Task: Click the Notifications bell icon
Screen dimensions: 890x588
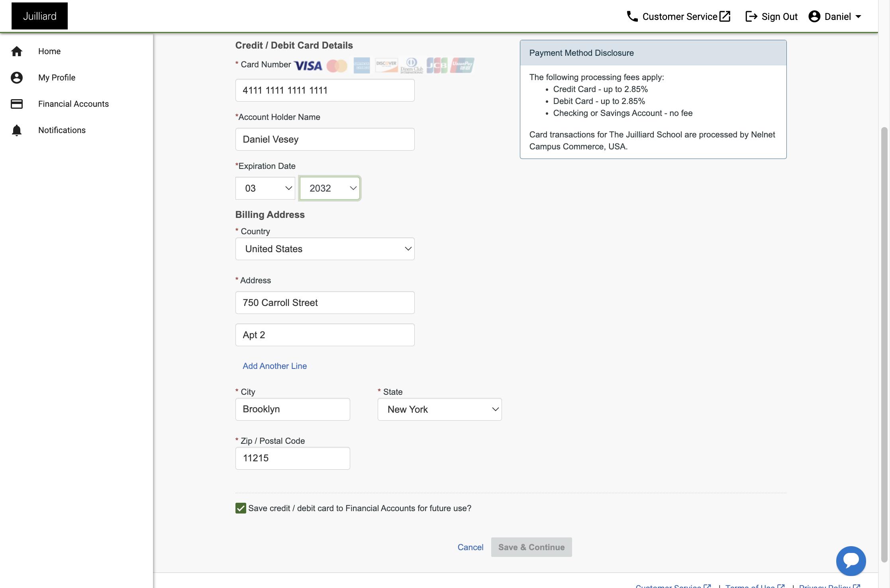Action: 17,130
